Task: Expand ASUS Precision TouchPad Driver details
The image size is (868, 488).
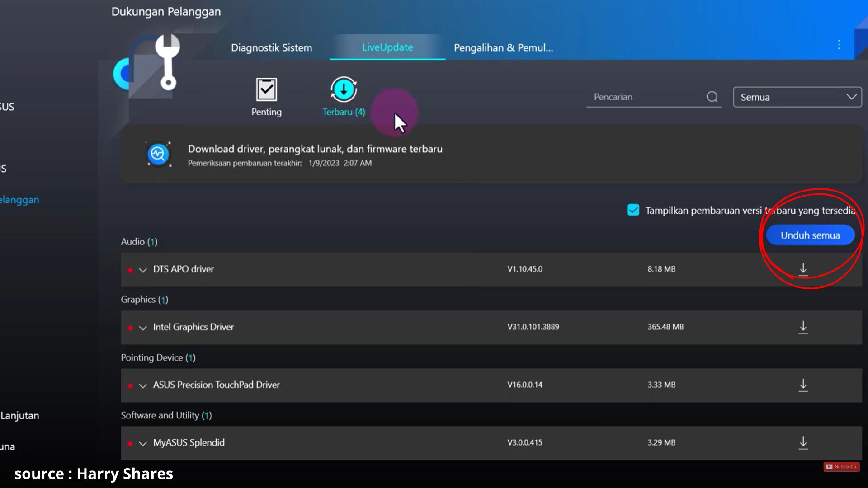Action: pyautogui.click(x=143, y=385)
